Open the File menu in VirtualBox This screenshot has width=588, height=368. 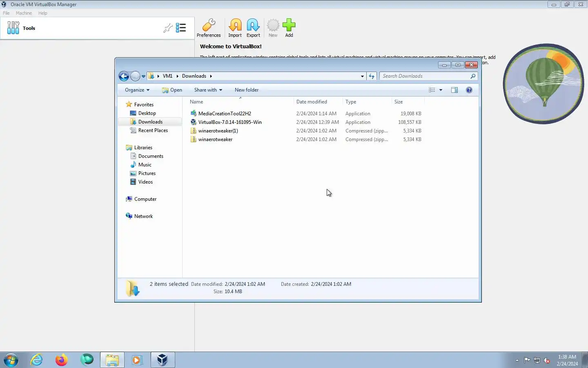[x=6, y=13]
